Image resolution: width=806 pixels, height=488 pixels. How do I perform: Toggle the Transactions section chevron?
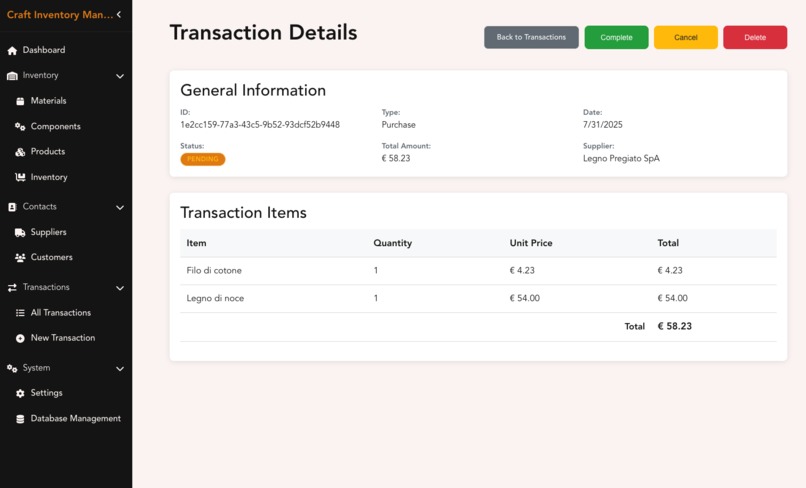pos(120,288)
